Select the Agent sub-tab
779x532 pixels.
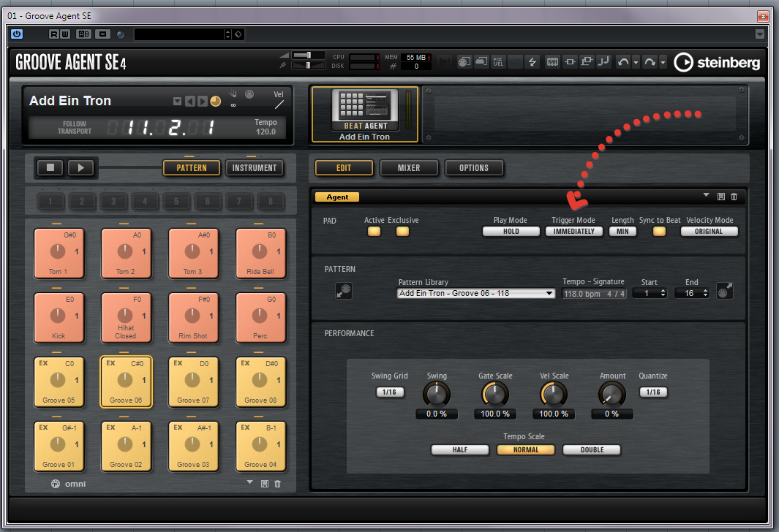pos(337,197)
